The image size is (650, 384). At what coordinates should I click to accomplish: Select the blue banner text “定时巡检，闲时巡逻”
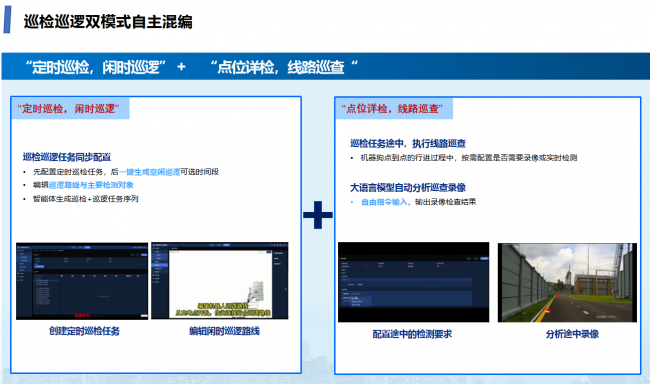[x=95, y=67]
